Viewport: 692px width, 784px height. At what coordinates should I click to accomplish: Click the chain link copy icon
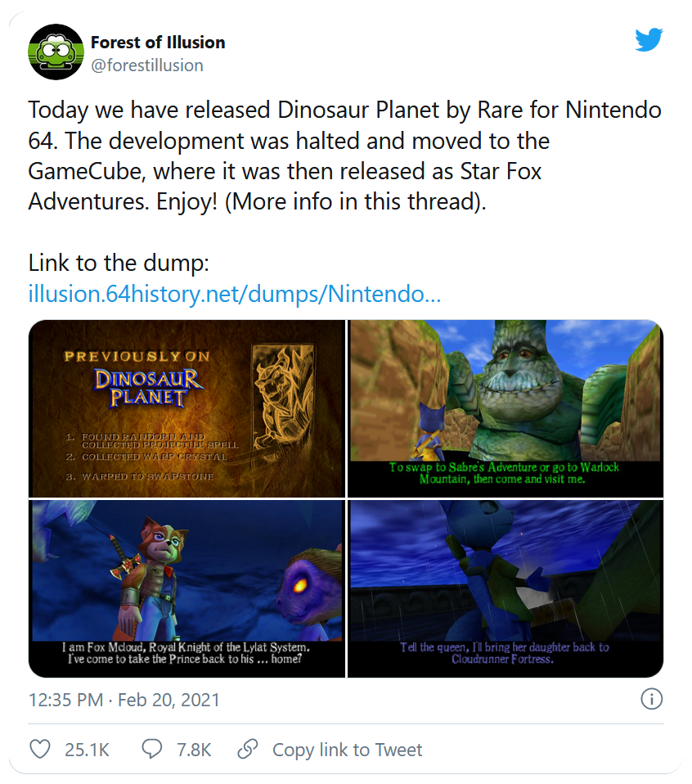pos(248,749)
